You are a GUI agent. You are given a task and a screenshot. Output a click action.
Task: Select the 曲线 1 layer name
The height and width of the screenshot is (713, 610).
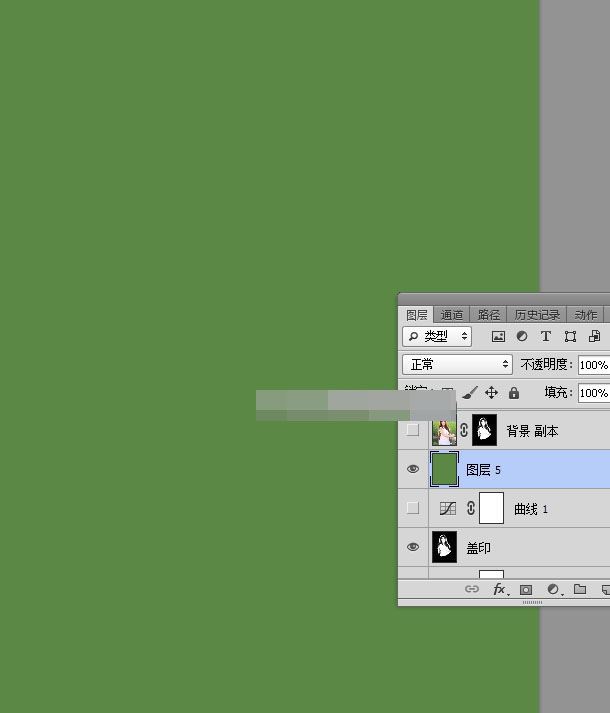pyautogui.click(x=531, y=509)
